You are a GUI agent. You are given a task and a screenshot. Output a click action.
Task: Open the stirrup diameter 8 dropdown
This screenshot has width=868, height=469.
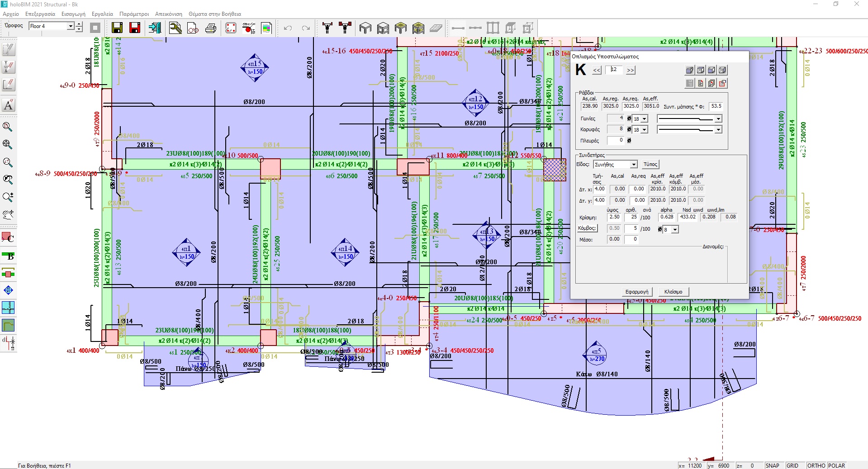pos(675,230)
